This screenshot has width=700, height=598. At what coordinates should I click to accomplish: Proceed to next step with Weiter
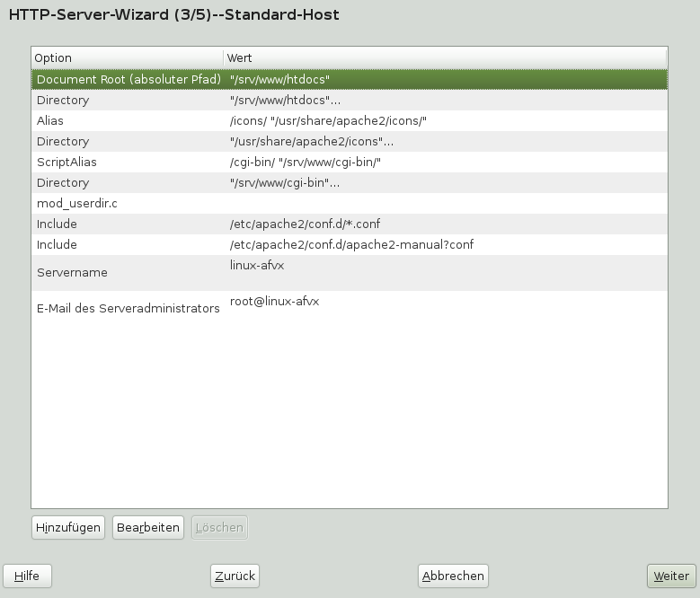(671, 576)
